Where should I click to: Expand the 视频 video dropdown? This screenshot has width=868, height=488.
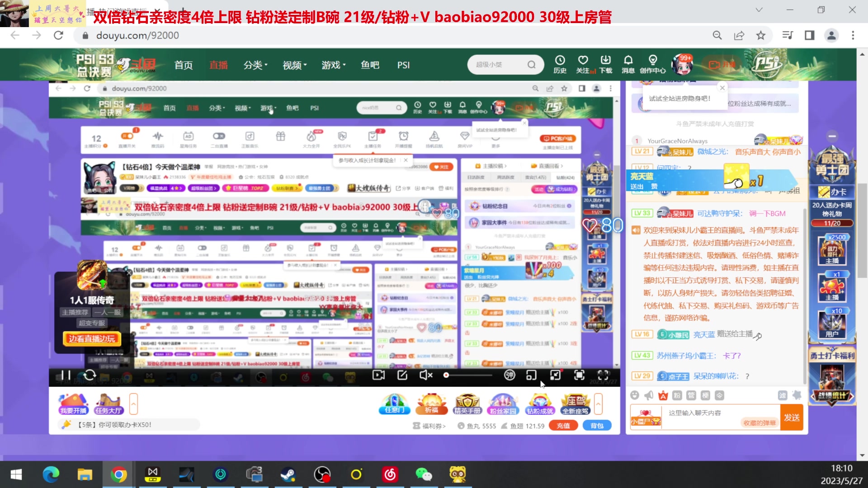tap(295, 65)
